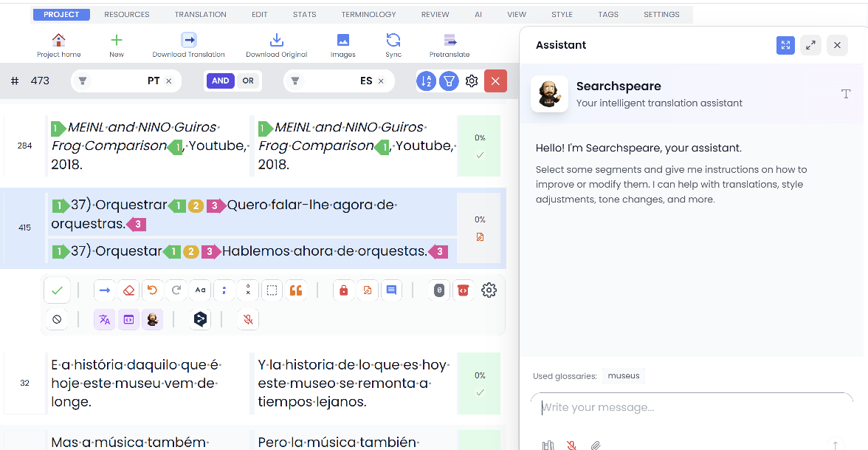The height and width of the screenshot is (450, 868).
Task: Select the Eraser icon in segment toolbar
Action: pyautogui.click(x=128, y=290)
